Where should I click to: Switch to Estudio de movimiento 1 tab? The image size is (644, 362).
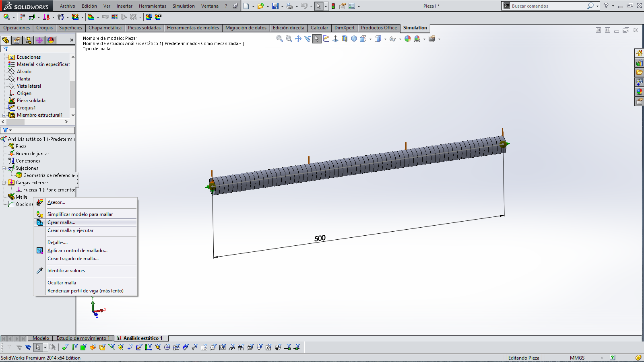click(83, 338)
